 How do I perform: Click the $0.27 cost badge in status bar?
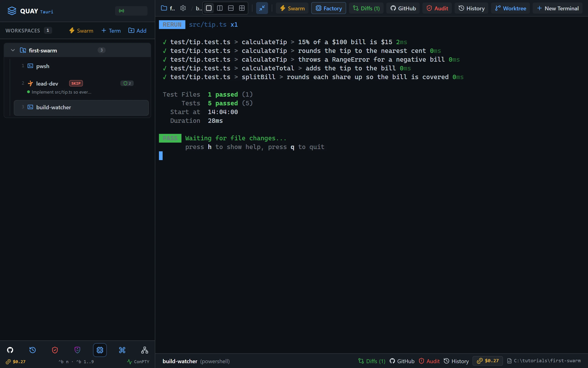click(x=488, y=361)
